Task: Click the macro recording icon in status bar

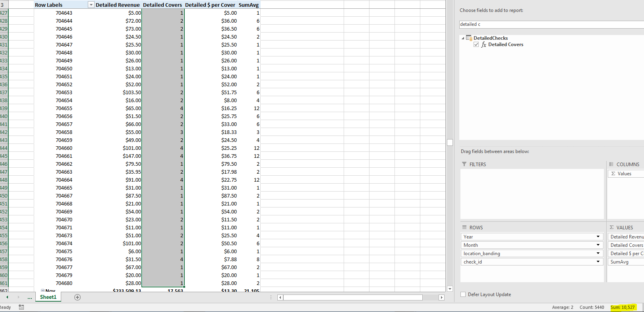Action: (x=21, y=307)
